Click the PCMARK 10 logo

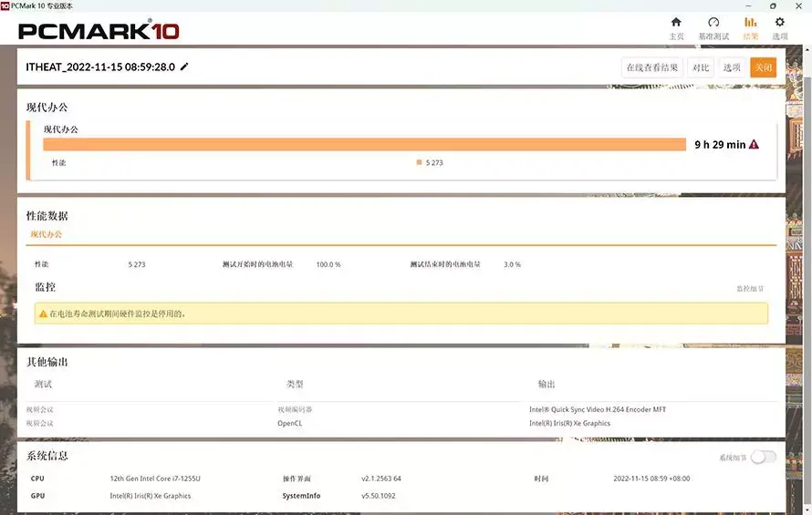click(x=99, y=31)
